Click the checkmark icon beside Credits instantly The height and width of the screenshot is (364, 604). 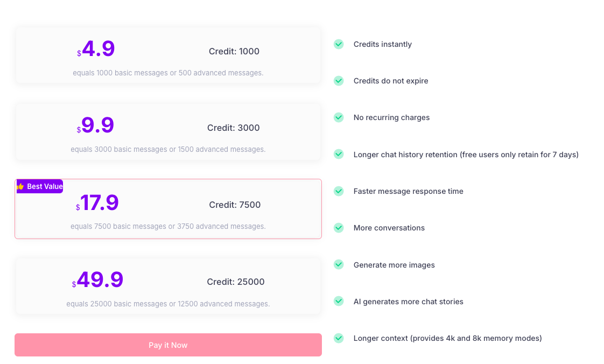pos(339,44)
